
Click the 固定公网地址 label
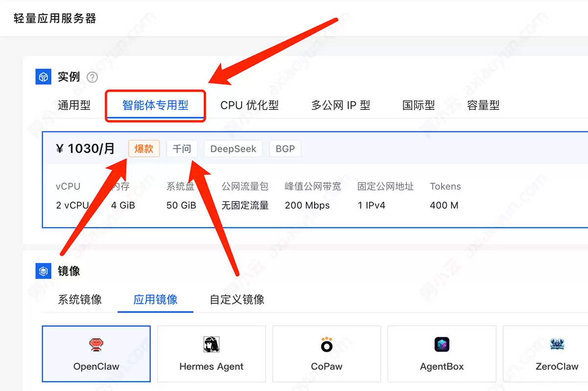point(386,186)
